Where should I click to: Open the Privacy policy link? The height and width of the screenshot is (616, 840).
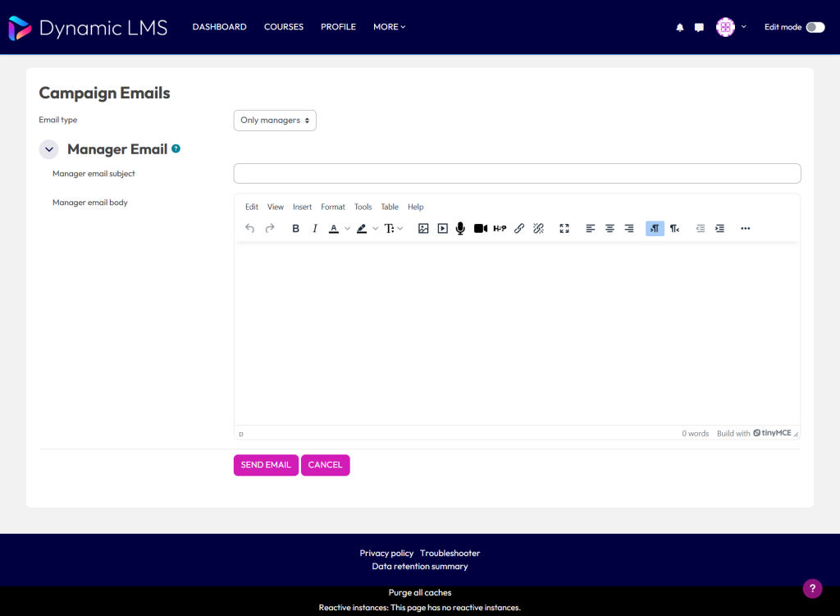click(386, 554)
